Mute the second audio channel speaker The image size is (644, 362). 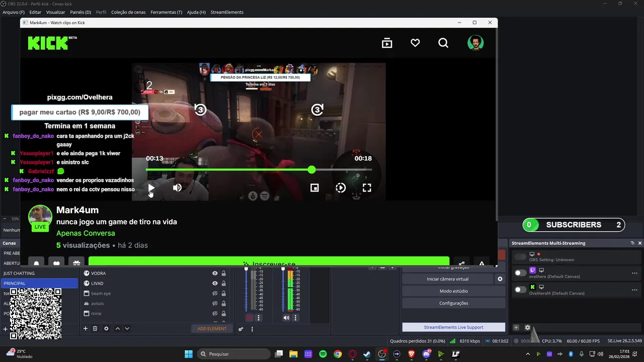pos(286,318)
